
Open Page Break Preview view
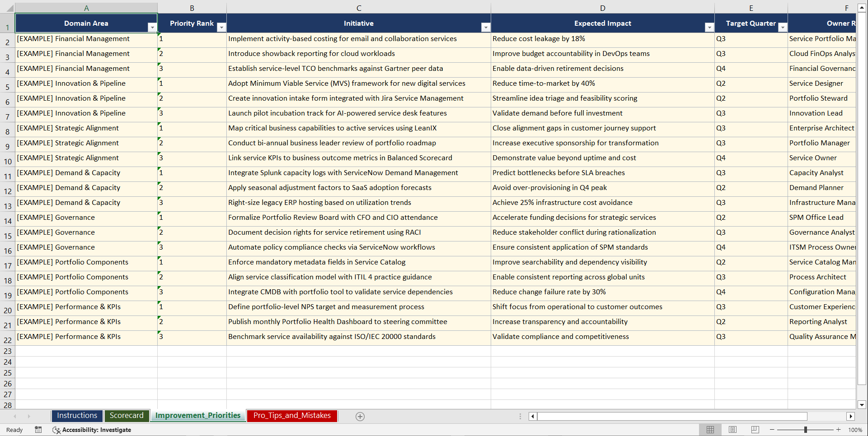(755, 430)
